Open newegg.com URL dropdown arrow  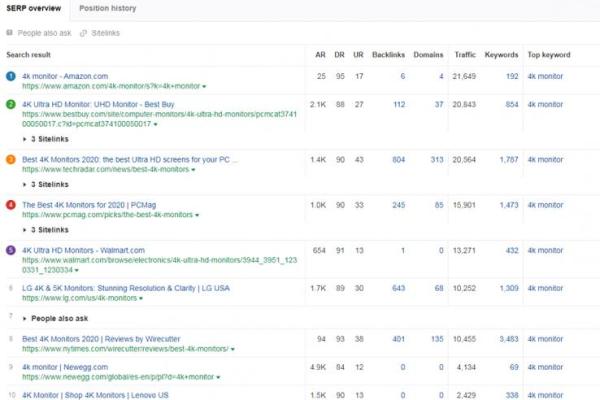218,377
